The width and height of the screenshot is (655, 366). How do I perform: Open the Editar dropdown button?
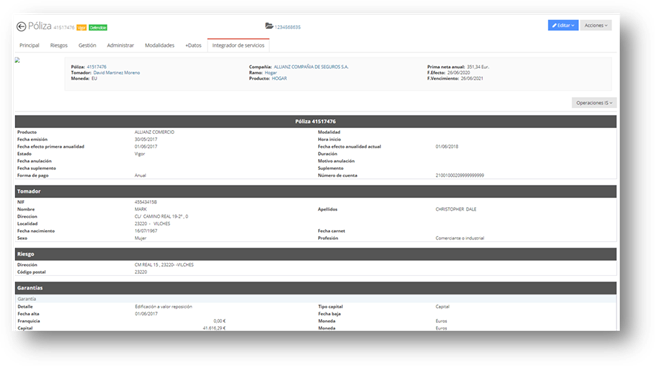coord(563,25)
